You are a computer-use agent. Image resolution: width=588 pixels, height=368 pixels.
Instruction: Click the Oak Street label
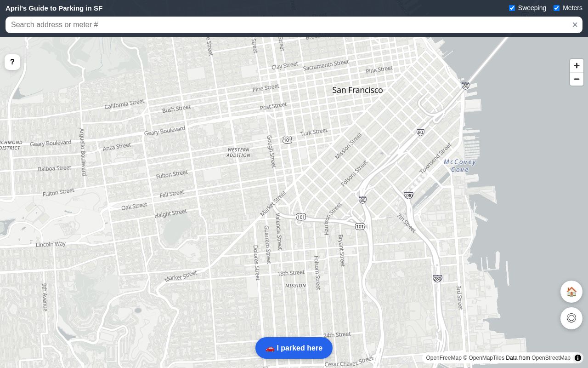point(134,207)
